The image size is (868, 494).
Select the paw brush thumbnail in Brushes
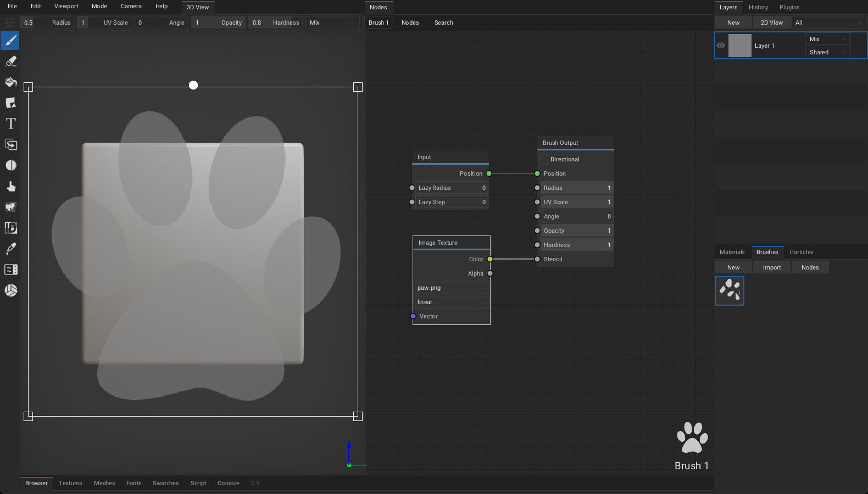tap(730, 291)
